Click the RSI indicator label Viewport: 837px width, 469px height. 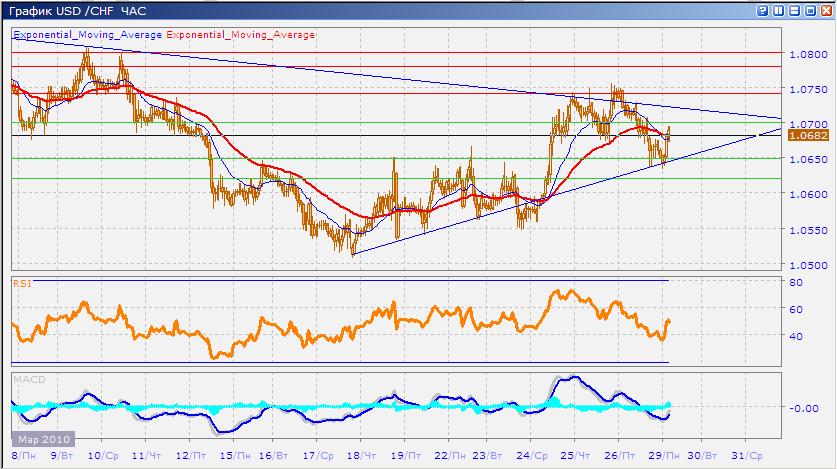[x=22, y=284]
